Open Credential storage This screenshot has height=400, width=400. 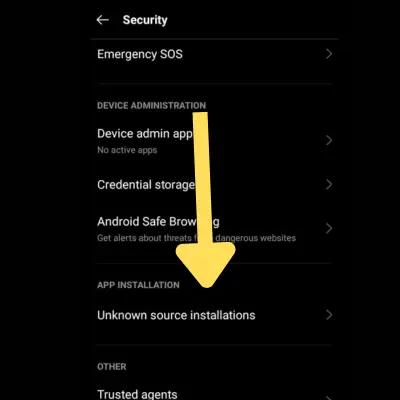[x=214, y=185]
